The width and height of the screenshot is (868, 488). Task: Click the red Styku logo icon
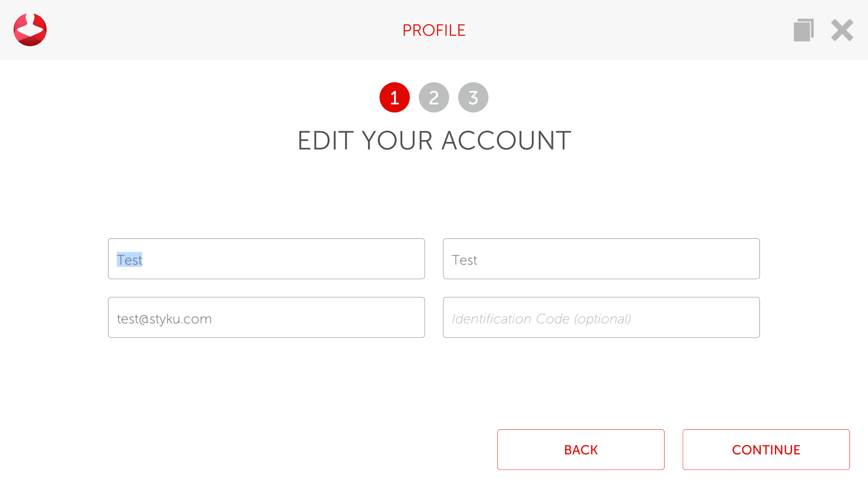[x=30, y=30]
